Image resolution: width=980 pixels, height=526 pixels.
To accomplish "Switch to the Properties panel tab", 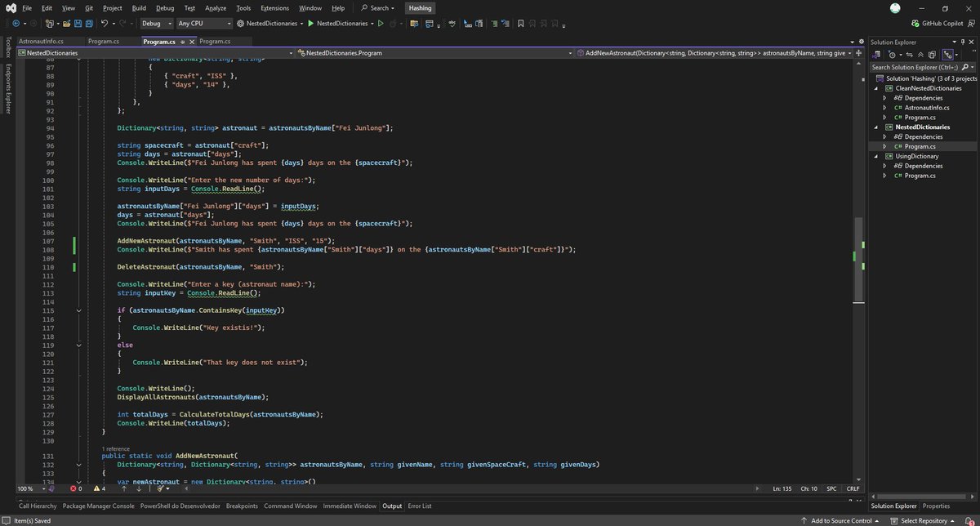I will click(936, 506).
